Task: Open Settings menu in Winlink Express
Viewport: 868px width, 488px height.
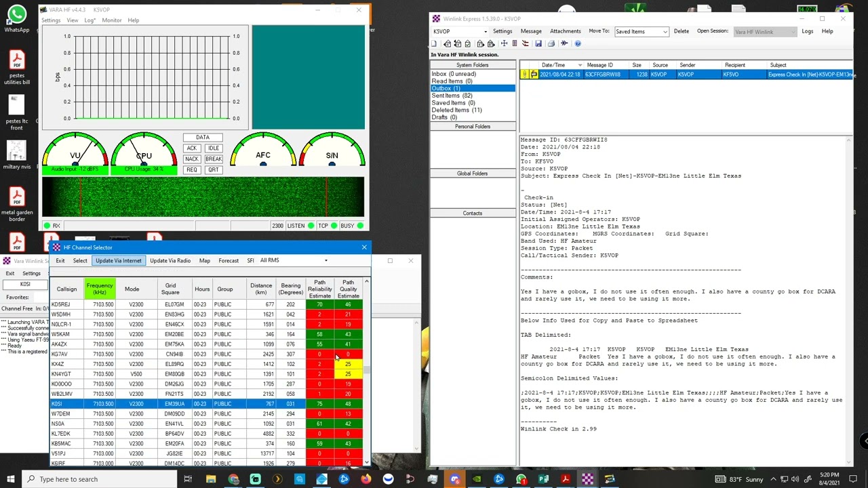Action: (502, 31)
